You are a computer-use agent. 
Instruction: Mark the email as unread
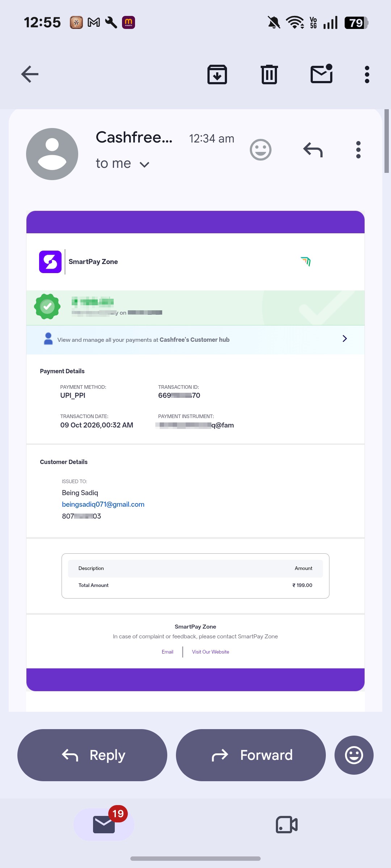click(321, 74)
